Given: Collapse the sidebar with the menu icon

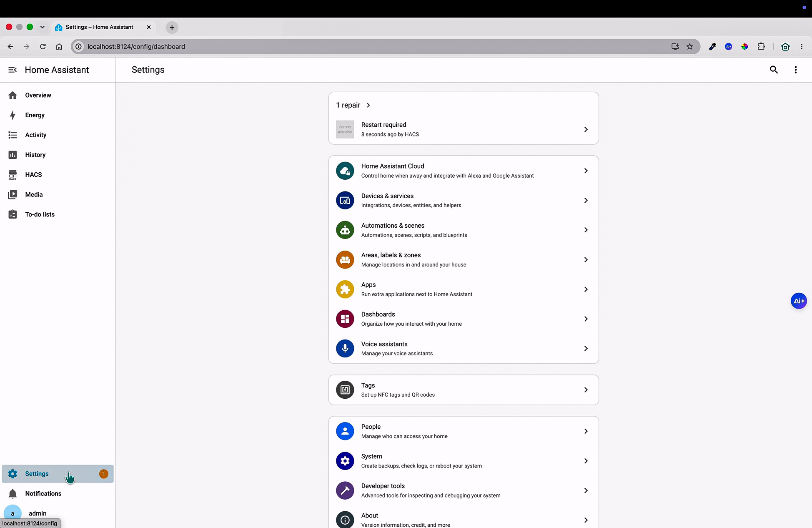Looking at the screenshot, I should tap(13, 70).
